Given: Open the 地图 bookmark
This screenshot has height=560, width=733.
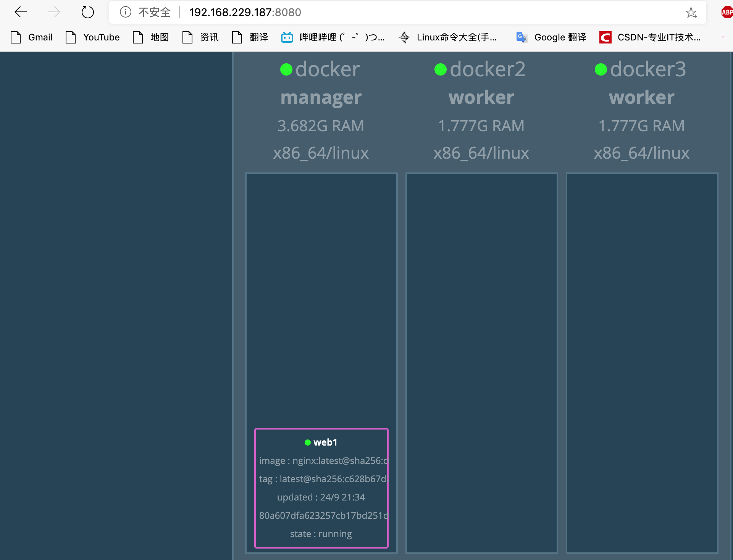Looking at the screenshot, I should 151,37.
